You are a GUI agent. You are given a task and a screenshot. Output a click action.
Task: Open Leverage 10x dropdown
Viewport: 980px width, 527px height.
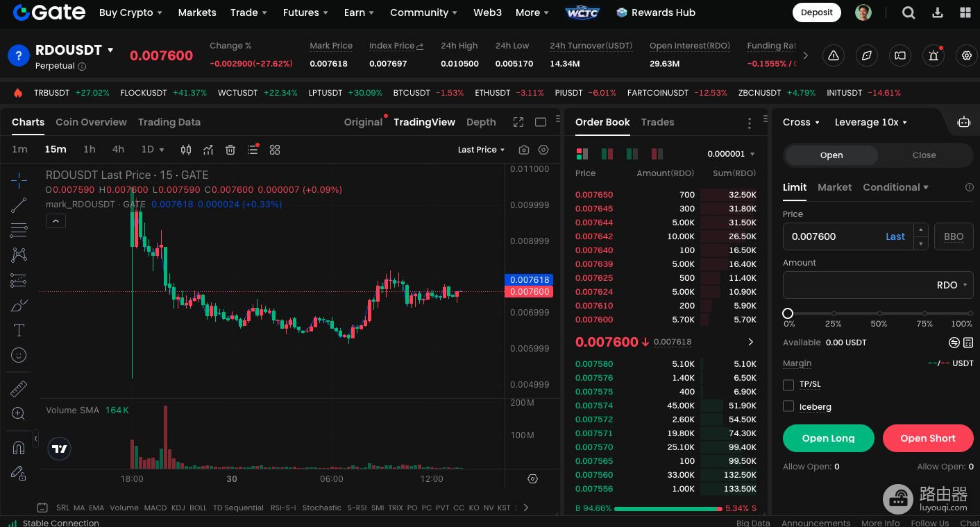point(870,122)
